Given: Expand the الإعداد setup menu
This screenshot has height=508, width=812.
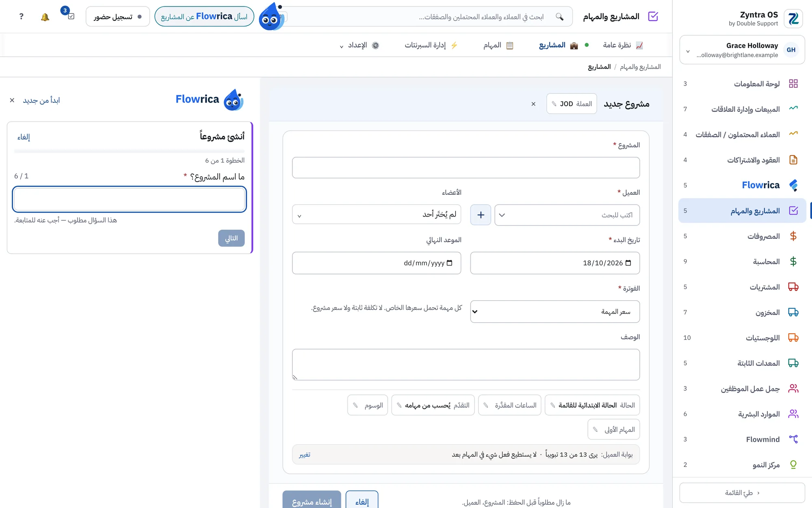Looking at the screenshot, I should tap(359, 45).
